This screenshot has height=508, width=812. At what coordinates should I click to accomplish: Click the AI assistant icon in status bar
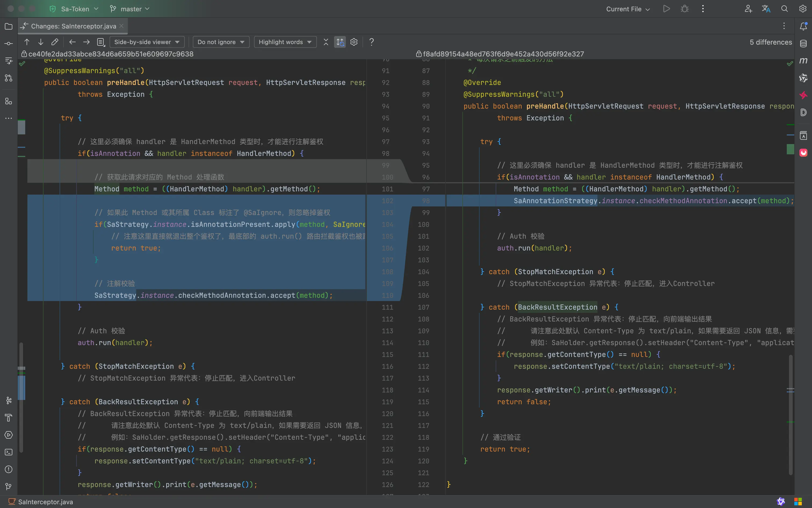click(x=781, y=502)
